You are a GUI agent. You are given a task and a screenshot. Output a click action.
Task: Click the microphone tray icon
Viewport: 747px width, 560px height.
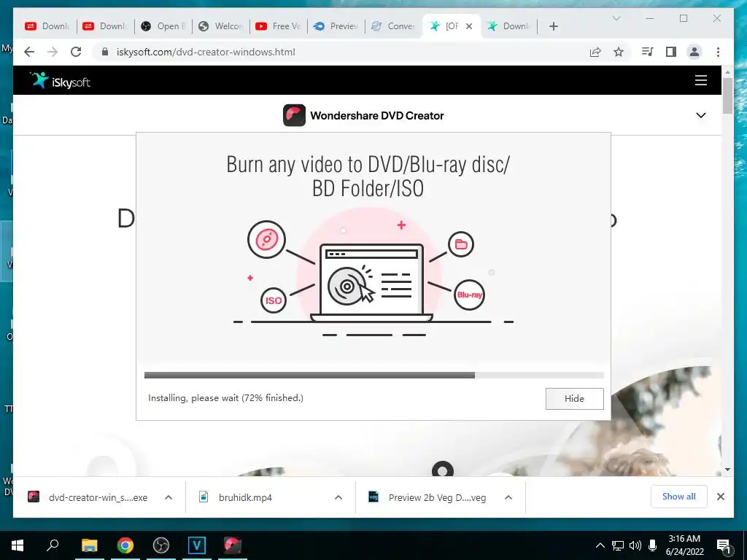tap(653, 545)
